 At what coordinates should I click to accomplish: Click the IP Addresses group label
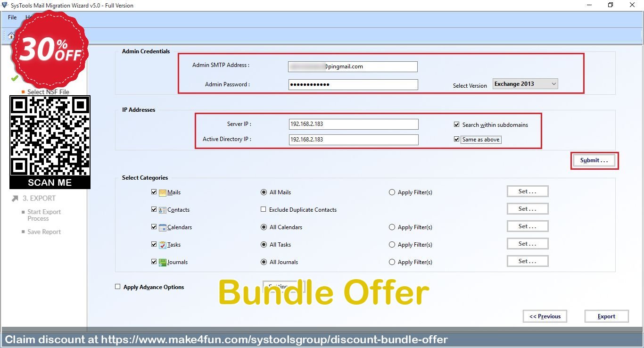pyautogui.click(x=139, y=110)
